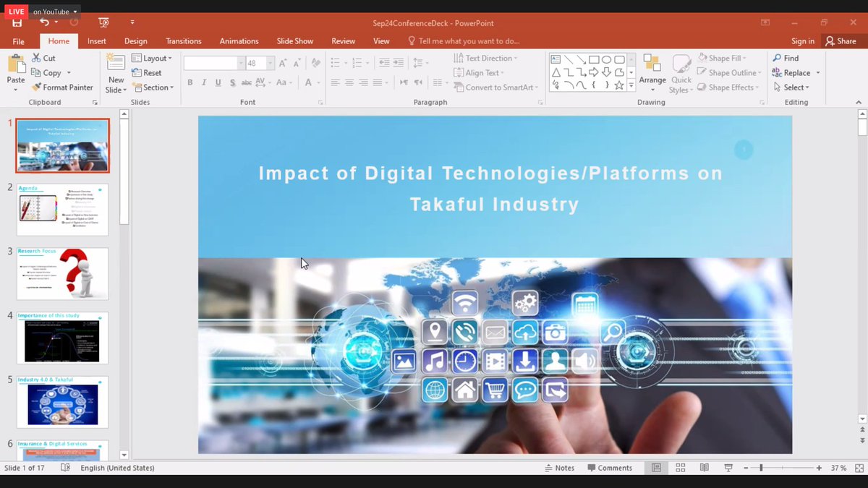Select slide 5 Industry 4.0 & Takaful thumbnail

coord(63,402)
